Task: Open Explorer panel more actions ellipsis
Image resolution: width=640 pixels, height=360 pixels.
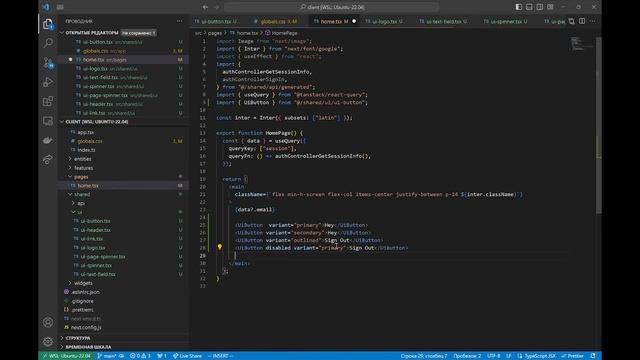Action: (x=180, y=21)
